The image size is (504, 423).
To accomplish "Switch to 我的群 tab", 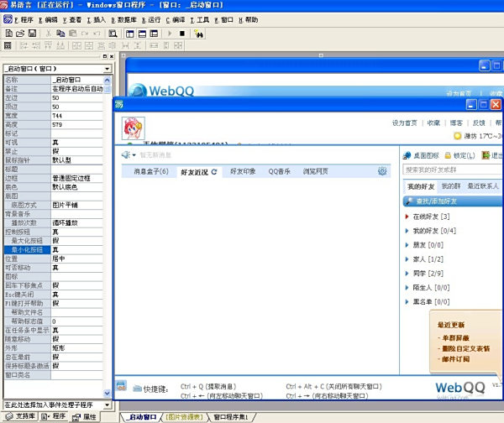I will tap(451, 186).
